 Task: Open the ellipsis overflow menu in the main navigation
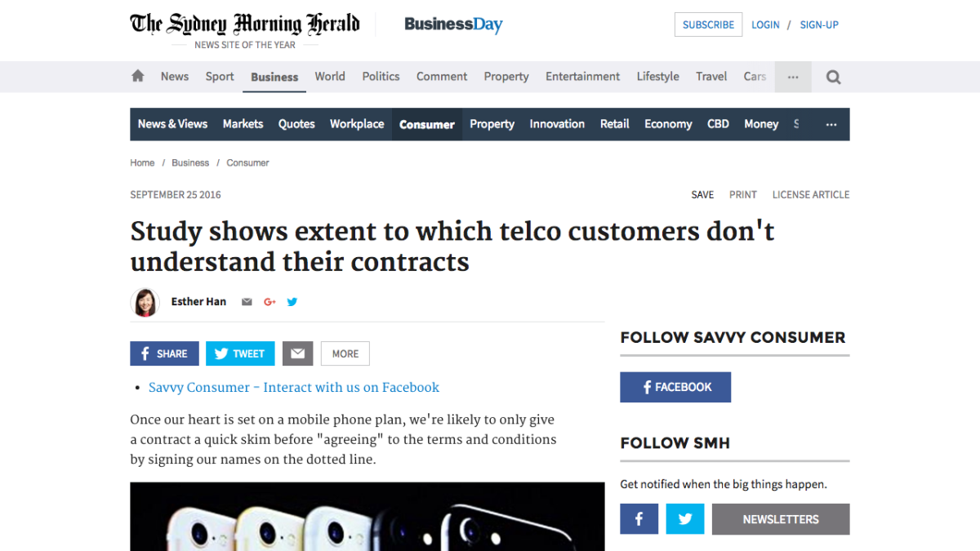tap(792, 76)
